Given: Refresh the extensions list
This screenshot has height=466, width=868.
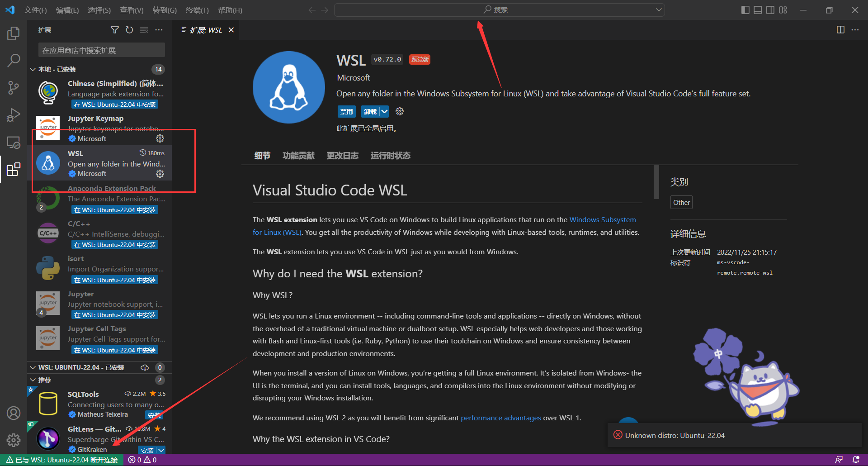Looking at the screenshot, I should [x=129, y=30].
